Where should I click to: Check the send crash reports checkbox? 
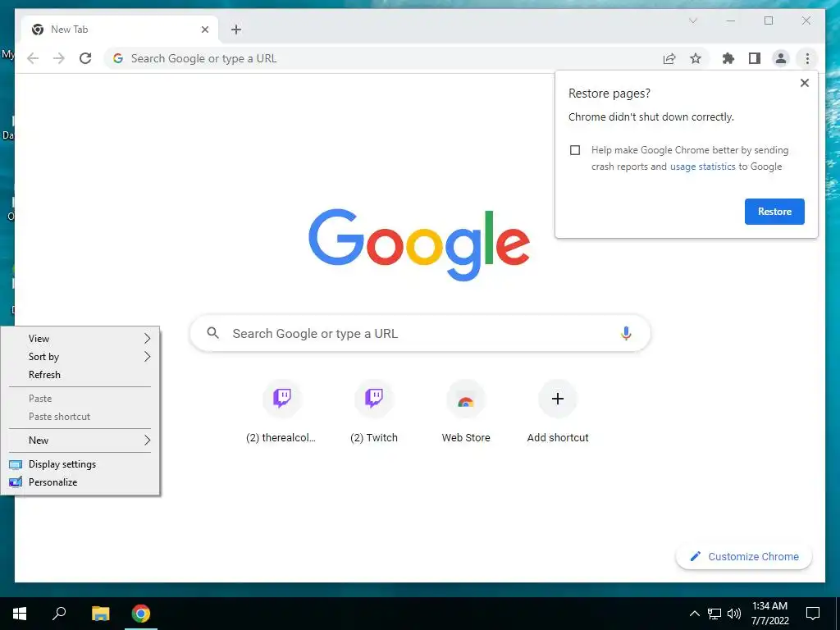tap(575, 150)
